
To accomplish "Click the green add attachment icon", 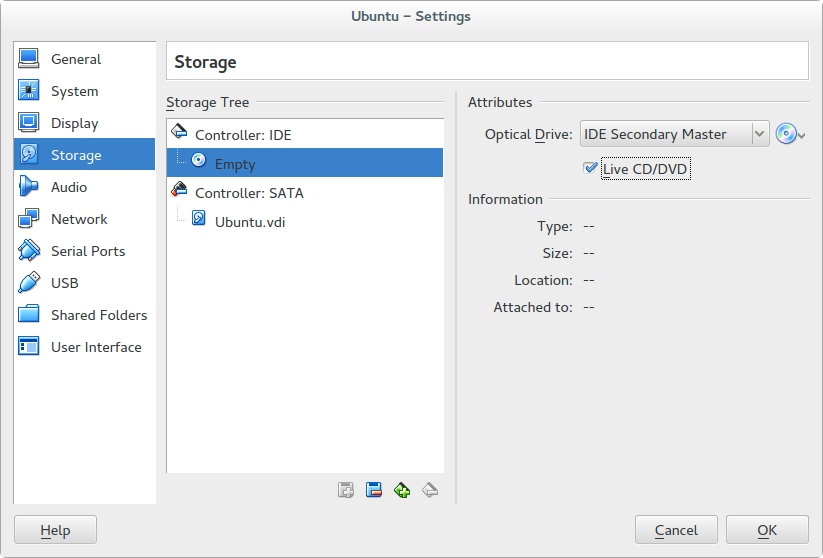I will 402,490.
